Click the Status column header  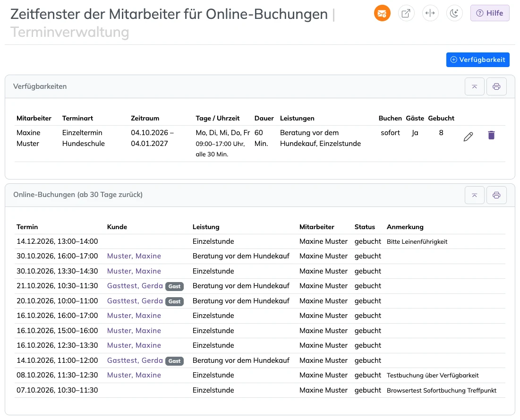(365, 227)
